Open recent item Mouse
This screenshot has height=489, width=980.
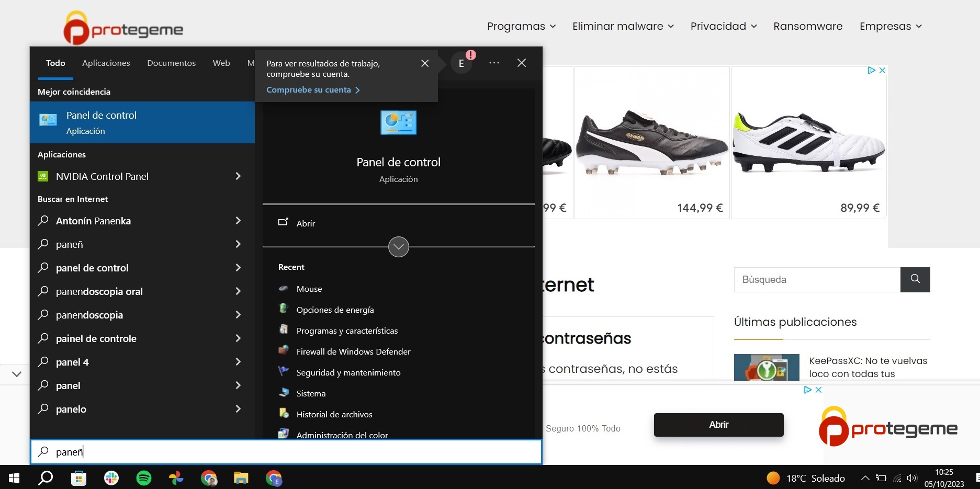pyautogui.click(x=309, y=289)
